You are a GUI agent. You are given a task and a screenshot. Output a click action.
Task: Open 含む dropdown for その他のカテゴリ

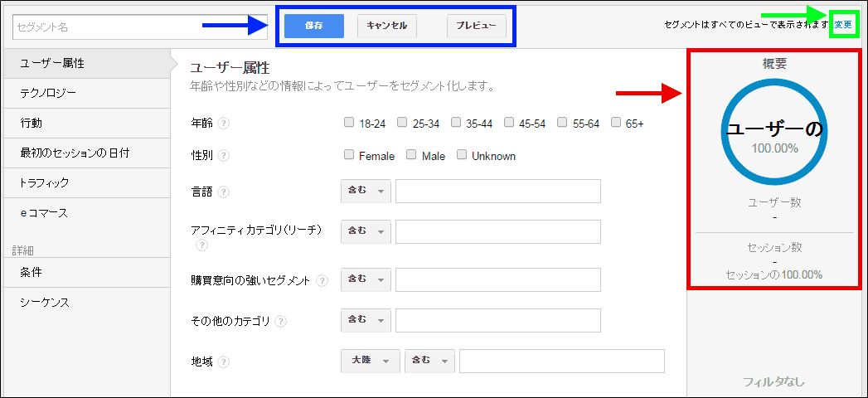pos(366,319)
